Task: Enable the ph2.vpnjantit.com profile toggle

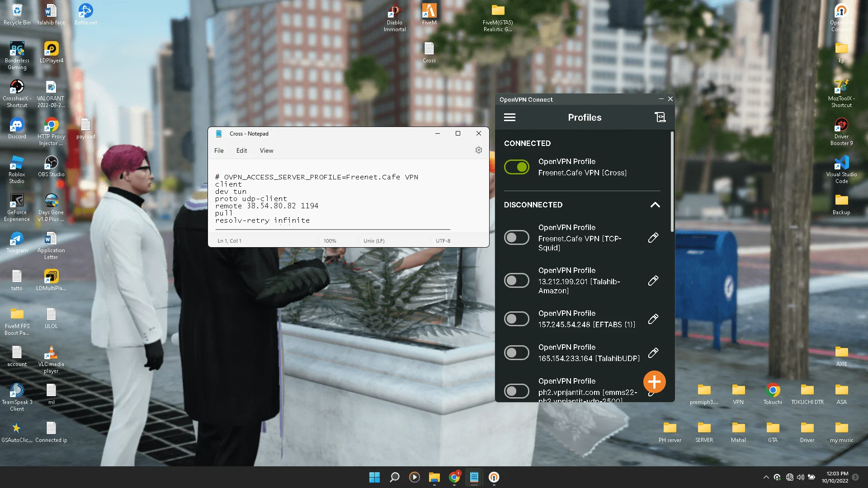Action: tap(517, 391)
